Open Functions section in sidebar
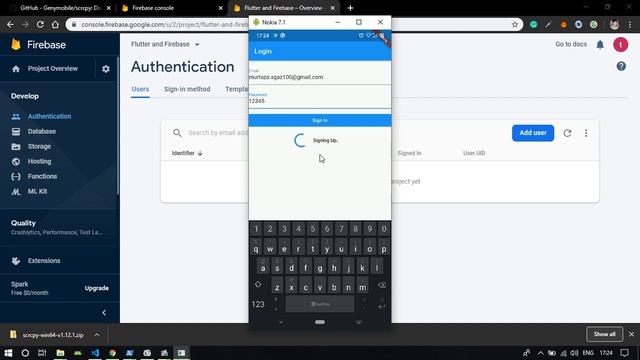Image resolution: width=640 pixels, height=360 pixels. tap(42, 176)
